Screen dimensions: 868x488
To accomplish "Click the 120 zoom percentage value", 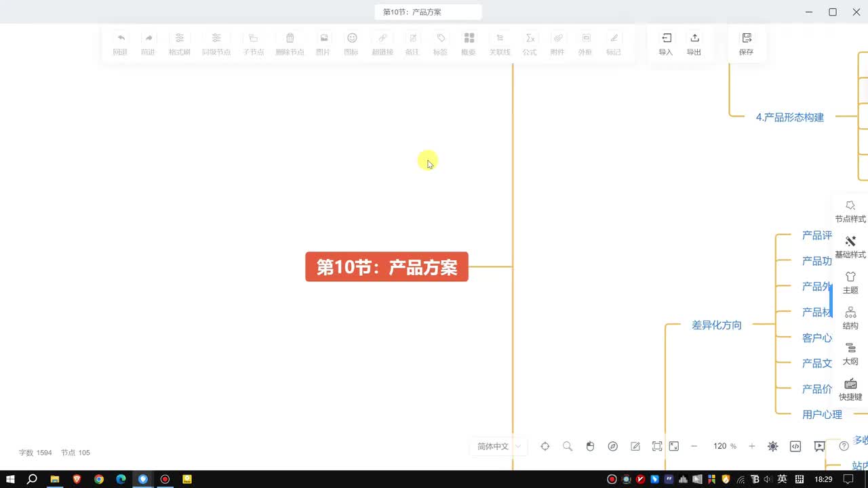I will [720, 446].
